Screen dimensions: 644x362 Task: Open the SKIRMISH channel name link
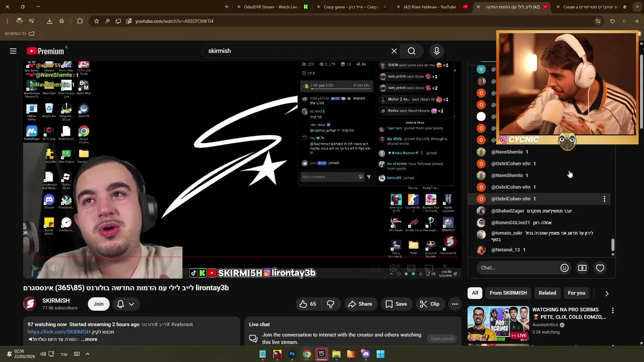pos(56,301)
